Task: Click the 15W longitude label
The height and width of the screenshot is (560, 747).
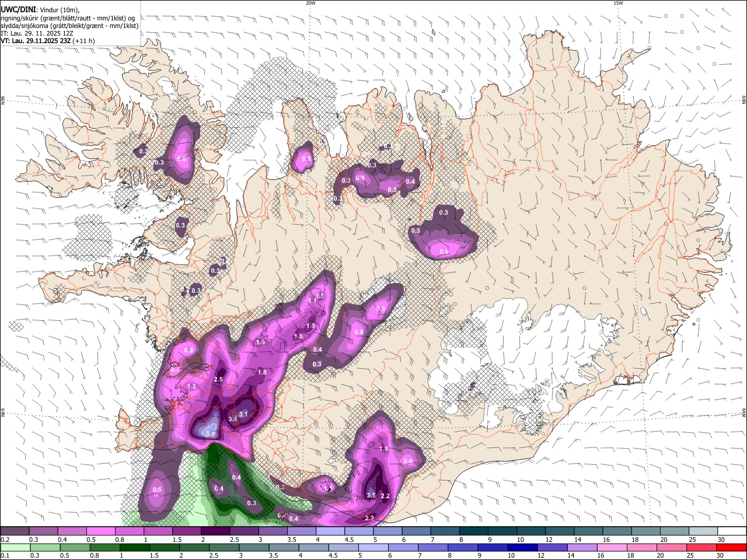Action: pos(618,3)
